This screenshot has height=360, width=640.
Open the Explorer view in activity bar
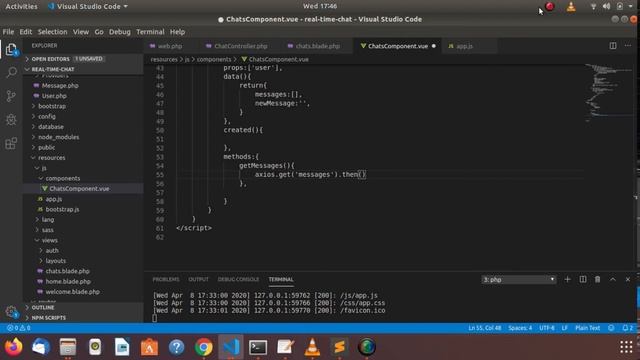click(x=11, y=50)
